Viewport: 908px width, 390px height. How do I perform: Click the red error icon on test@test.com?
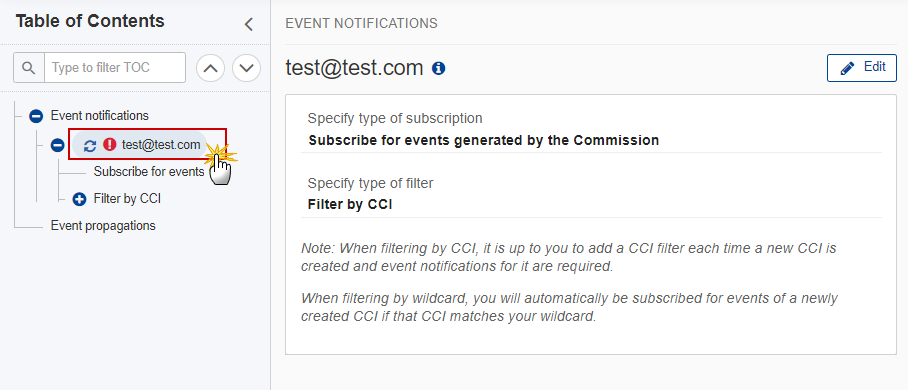tap(109, 145)
